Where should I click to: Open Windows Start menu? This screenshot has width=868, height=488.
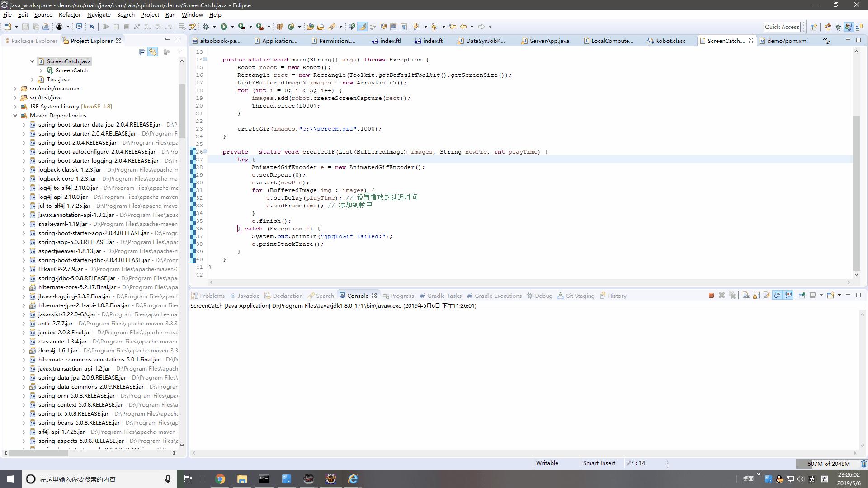[x=11, y=479]
